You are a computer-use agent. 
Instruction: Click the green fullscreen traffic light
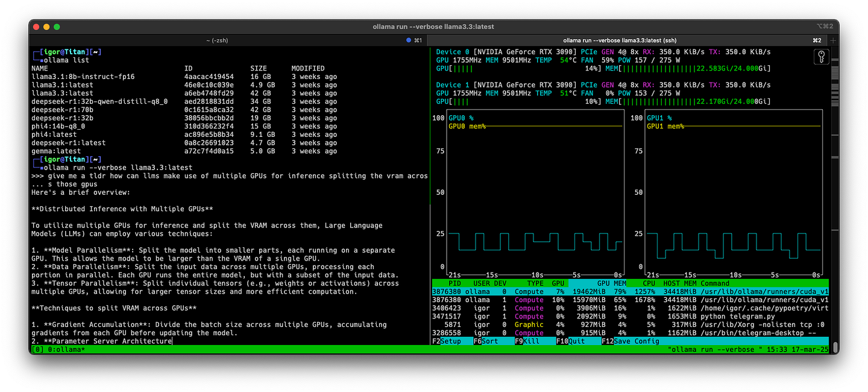[55, 27]
